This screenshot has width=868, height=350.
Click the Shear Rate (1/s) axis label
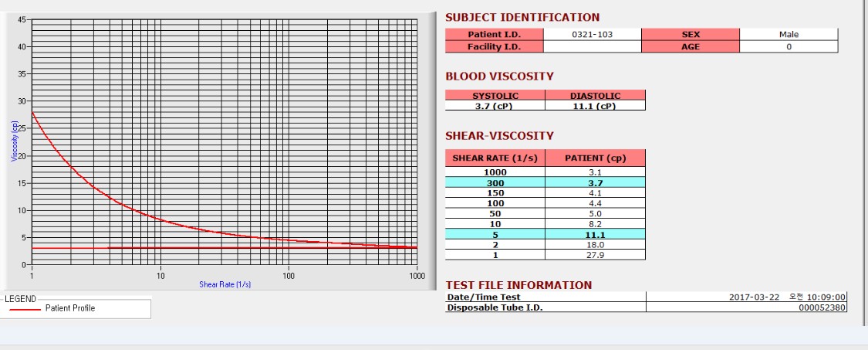coord(225,284)
